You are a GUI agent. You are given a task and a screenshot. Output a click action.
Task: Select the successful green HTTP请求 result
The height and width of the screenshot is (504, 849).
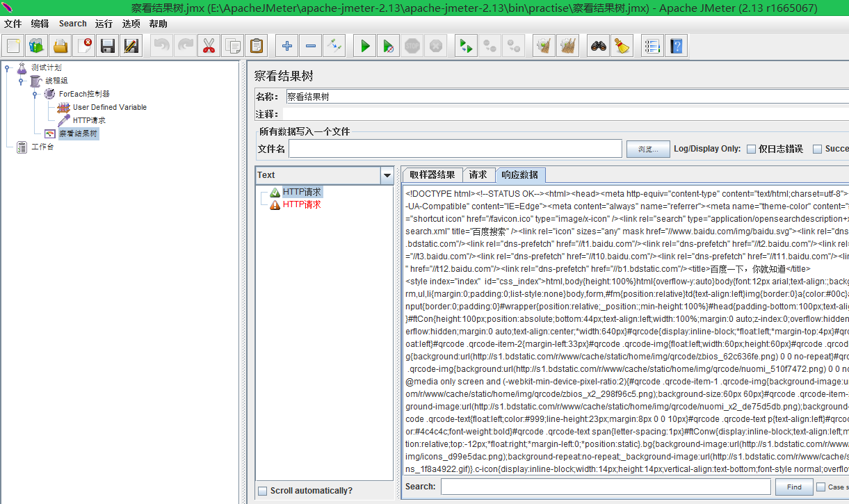[302, 192]
